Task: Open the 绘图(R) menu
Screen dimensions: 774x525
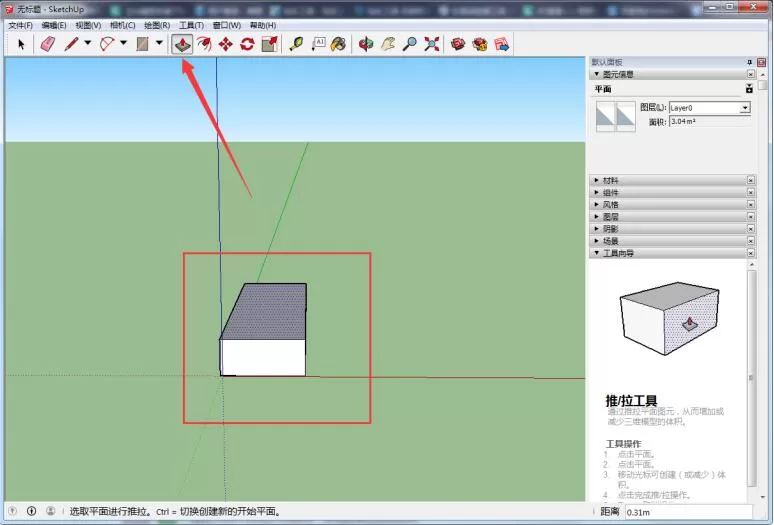Action: 157,25
